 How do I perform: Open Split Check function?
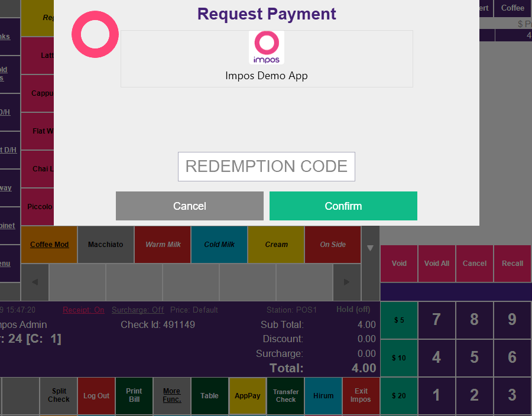[x=59, y=396]
